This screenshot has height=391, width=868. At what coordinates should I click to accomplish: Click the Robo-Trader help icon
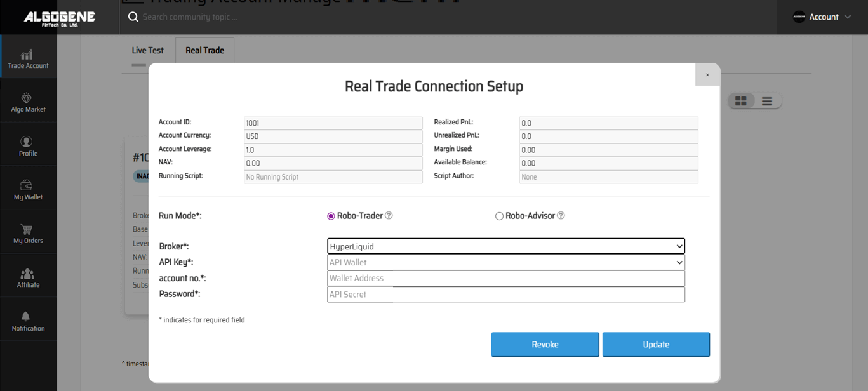coord(389,216)
